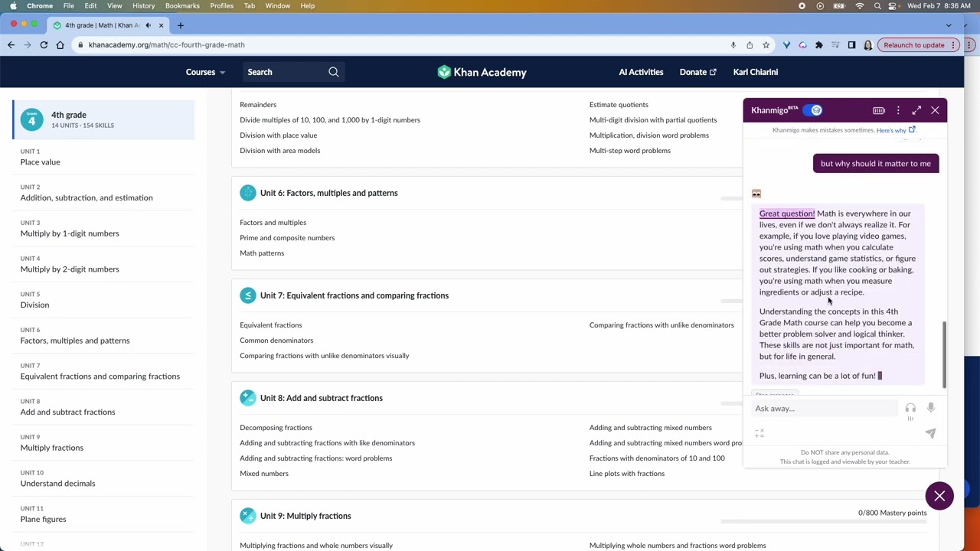Open a new browser tab
Image resolution: width=980 pixels, height=551 pixels.
point(181,25)
